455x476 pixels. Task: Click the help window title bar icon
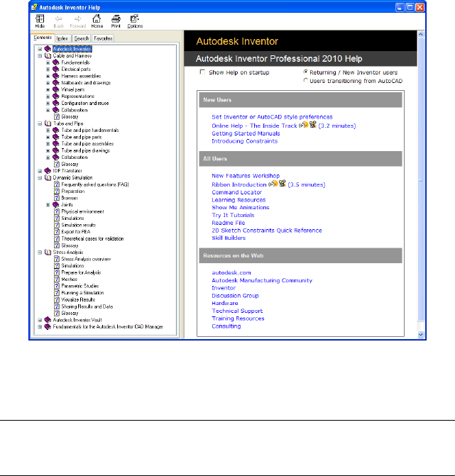[34, 7]
